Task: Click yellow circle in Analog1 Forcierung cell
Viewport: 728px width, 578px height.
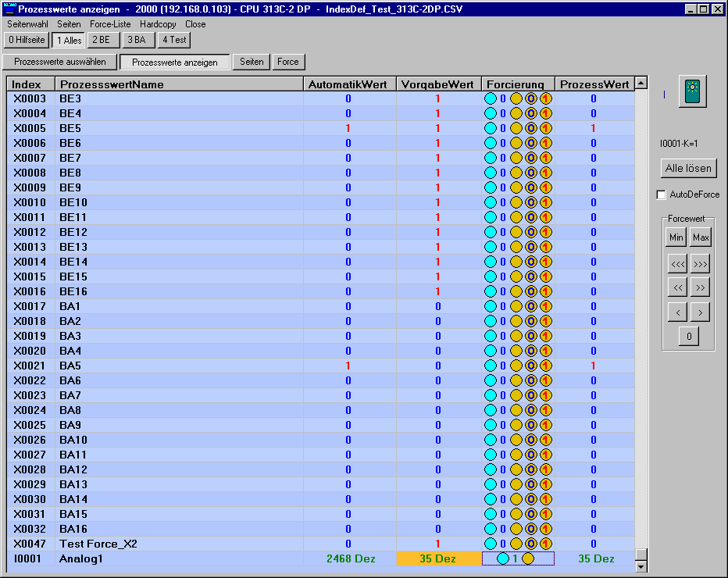Action: pyautogui.click(x=527, y=558)
